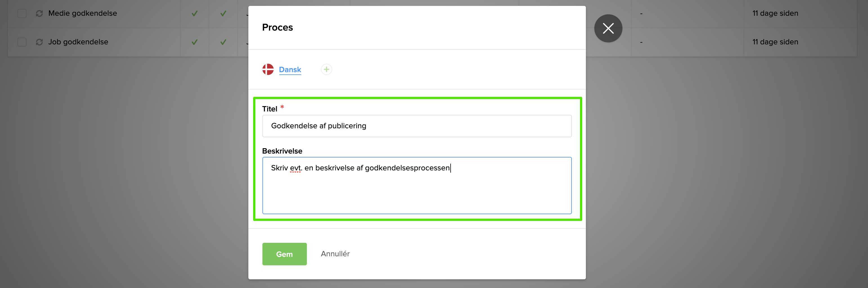Click the refresh icon beside Medie godkendelse
This screenshot has width=868, height=288.
(x=39, y=13)
